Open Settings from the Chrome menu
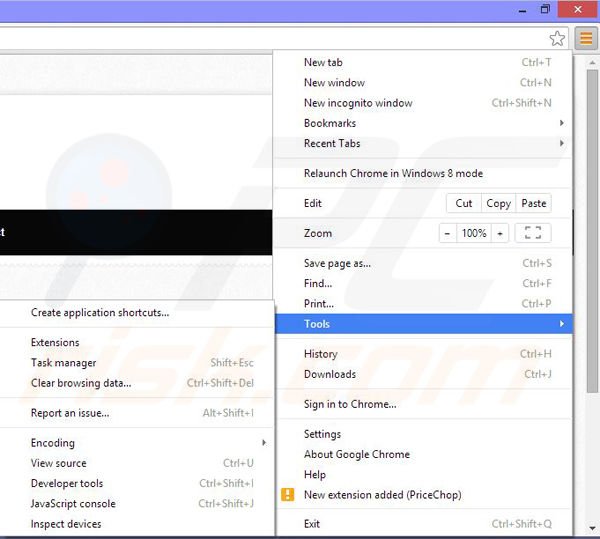This screenshot has height=539, width=600. tap(424, 434)
